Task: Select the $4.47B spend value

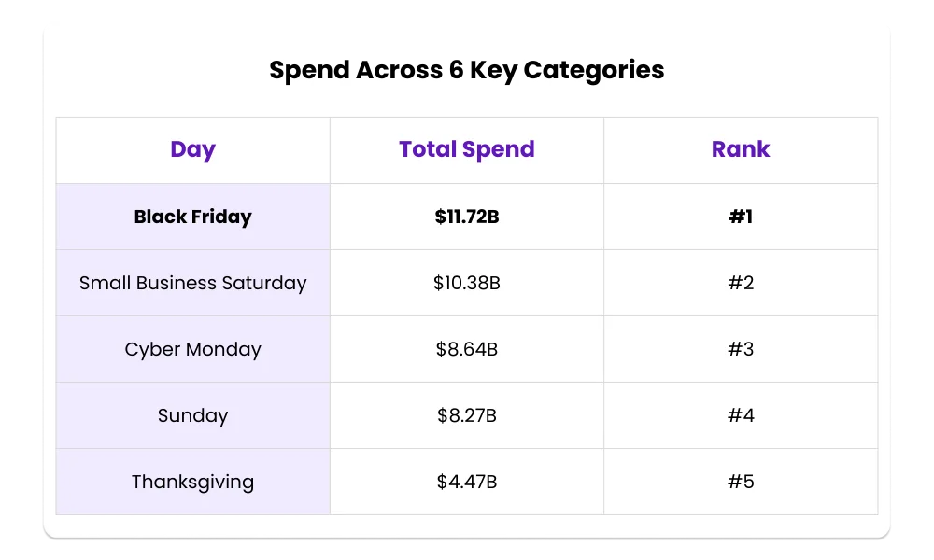Action: point(466,482)
